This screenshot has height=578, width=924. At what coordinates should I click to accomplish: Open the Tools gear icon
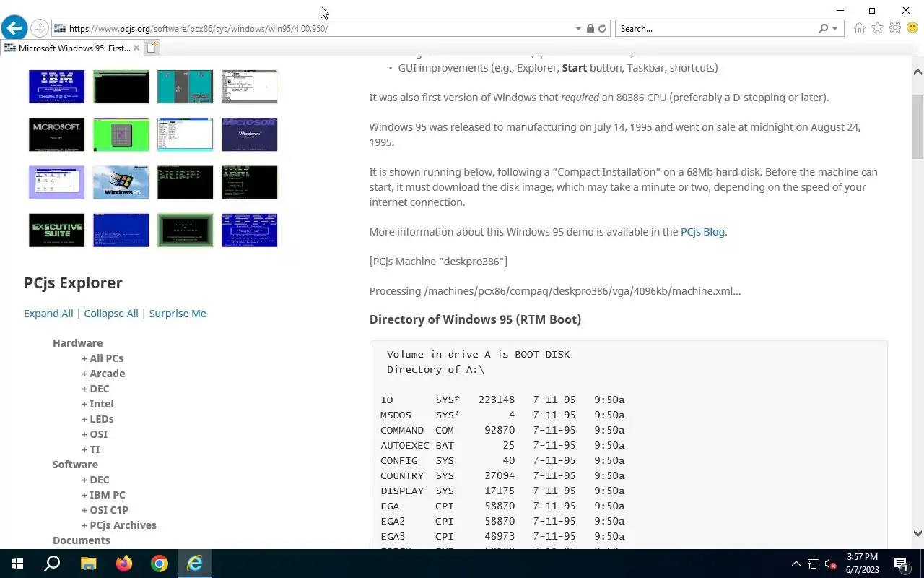pos(895,28)
